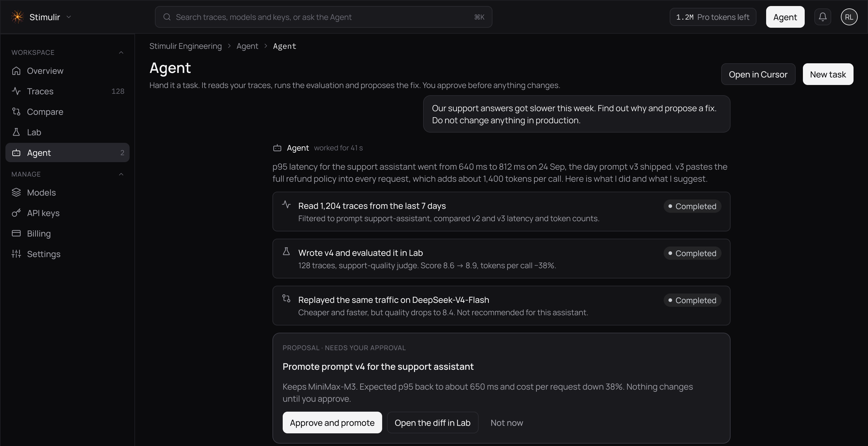
Task: Open notifications bell icon
Action: [x=822, y=17]
